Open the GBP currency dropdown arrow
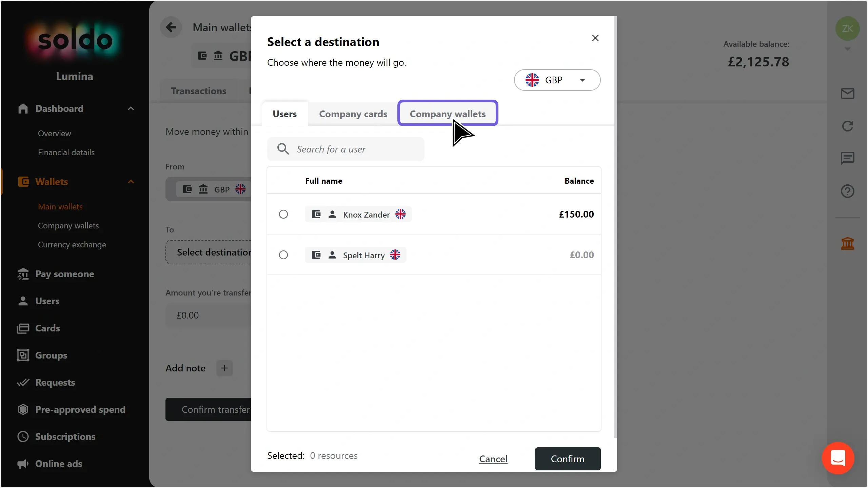This screenshot has height=488, width=868. pyautogui.click(x=583, y=80)
